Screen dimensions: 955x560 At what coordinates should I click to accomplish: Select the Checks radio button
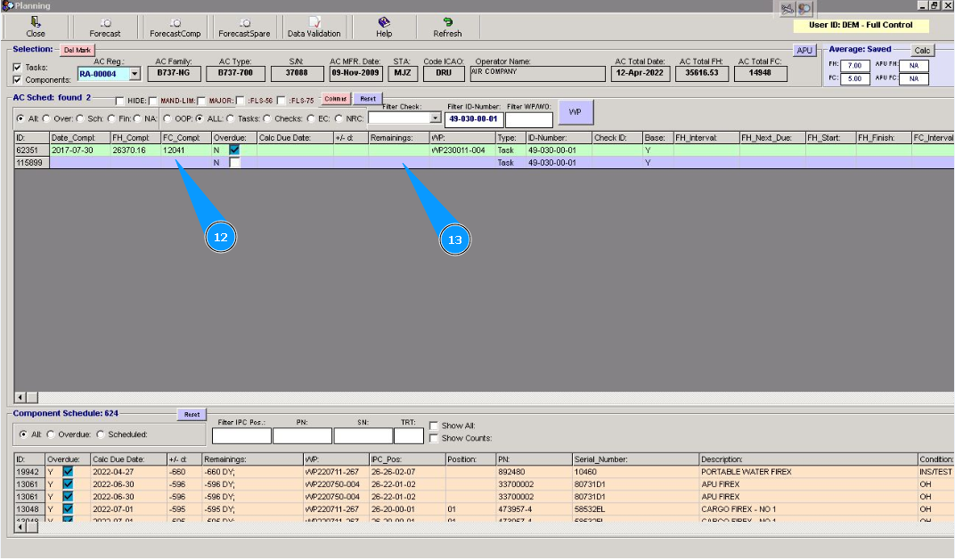pos(267,118)
